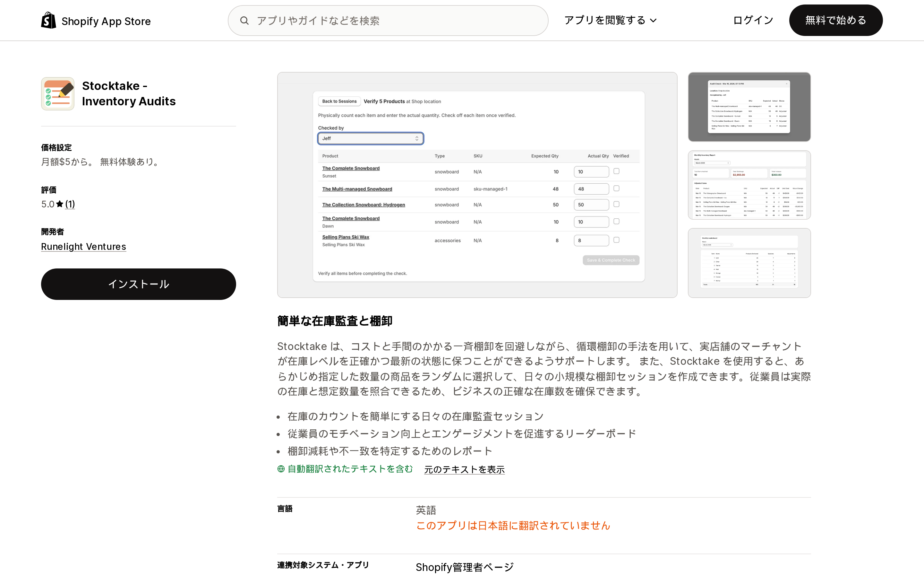
Task: Open the Runelight Ventures developer link
Action: [x=84, y=247]
